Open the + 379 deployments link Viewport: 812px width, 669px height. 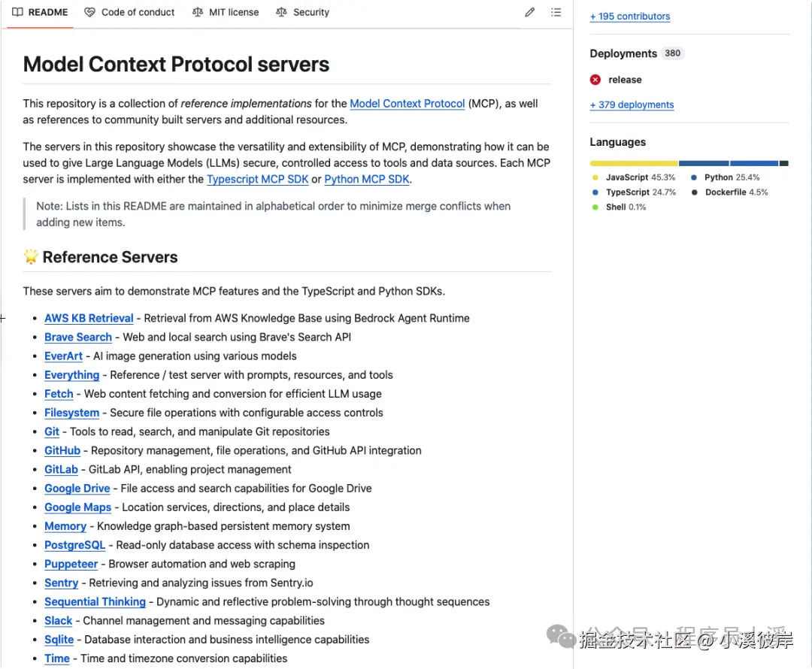pos(632,104)
